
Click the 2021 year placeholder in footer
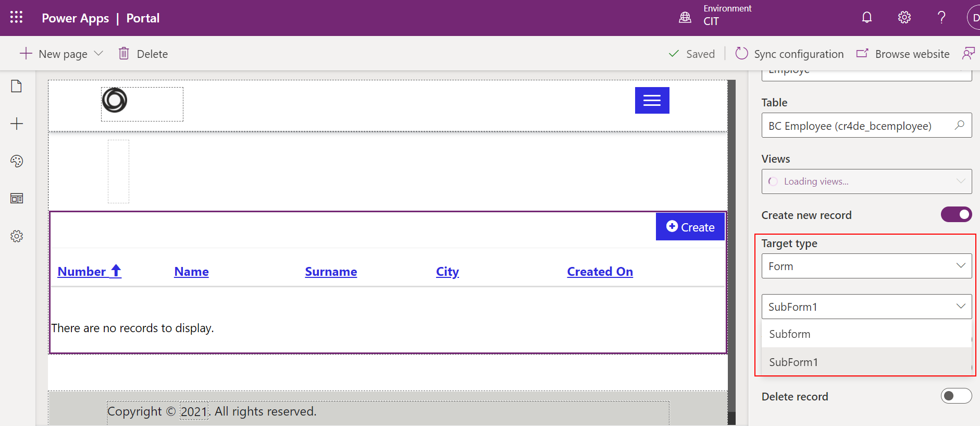pos(194,411)
